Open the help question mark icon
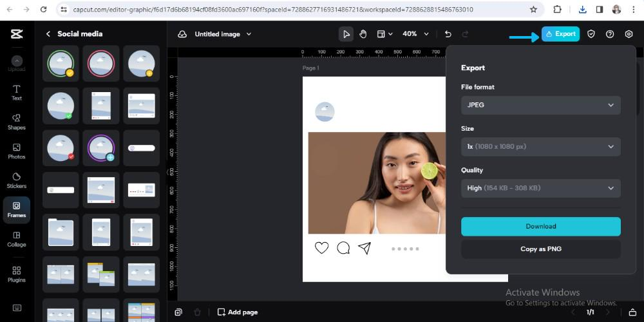 tap(610, 34)
